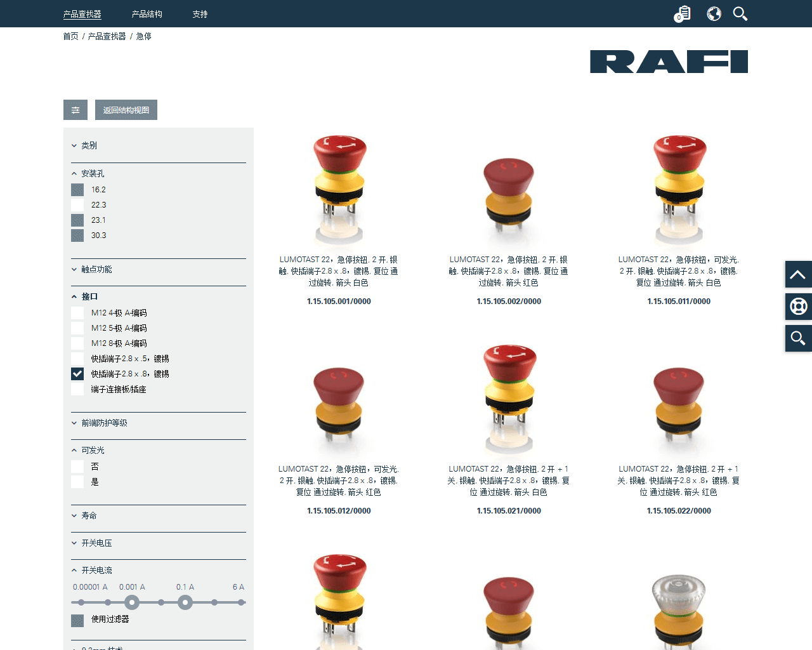Uncheck 快插端子2.8 x .8，镀锡 option
Viewport: 812px width, 650px height.
(77, 374)
